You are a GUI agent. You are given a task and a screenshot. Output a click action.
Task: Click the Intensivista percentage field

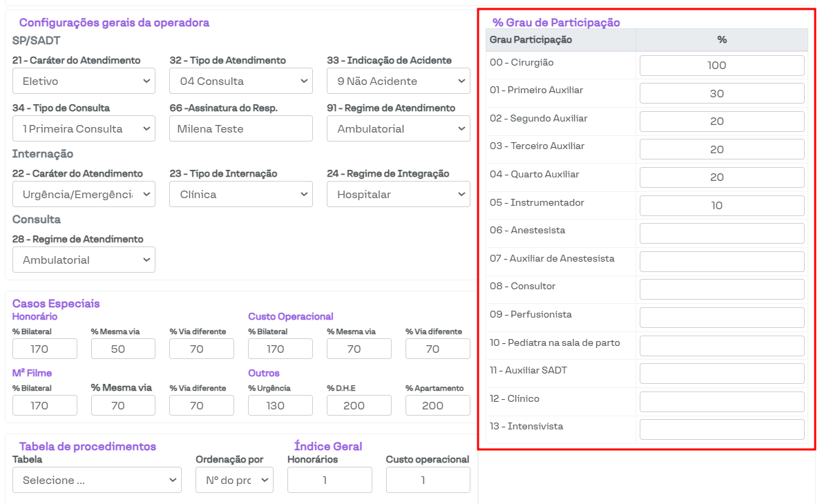(722, 429)
